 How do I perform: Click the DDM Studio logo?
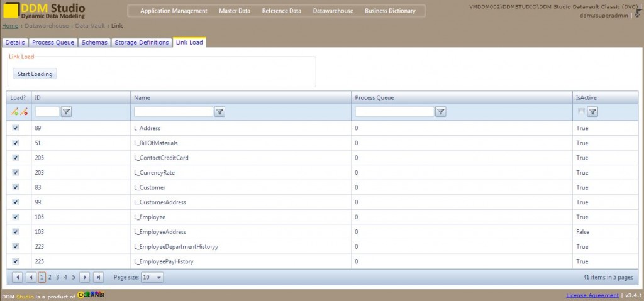pyautogui.click(x=45, y=10)
